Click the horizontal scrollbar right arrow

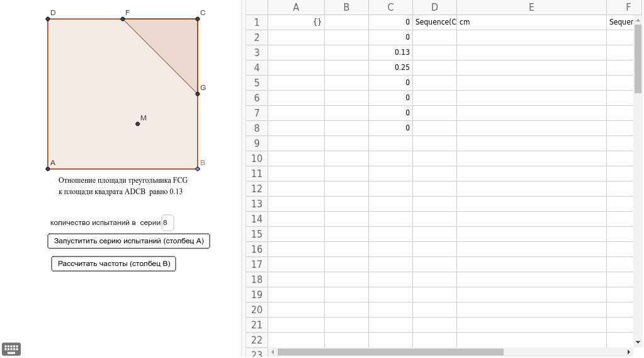(x=629, y=352)
